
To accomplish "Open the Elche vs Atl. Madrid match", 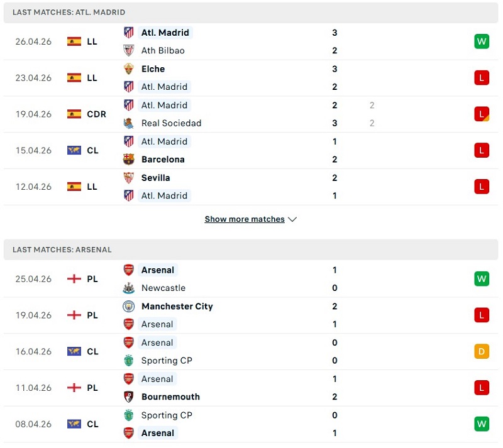I will coord(251,78).
